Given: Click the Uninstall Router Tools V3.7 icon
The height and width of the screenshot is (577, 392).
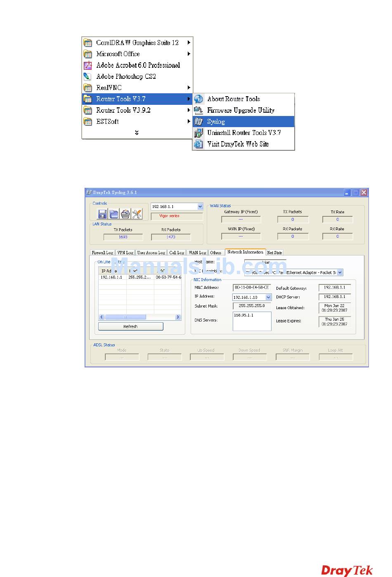Looking at the screenshot, I should coord(198,133).
